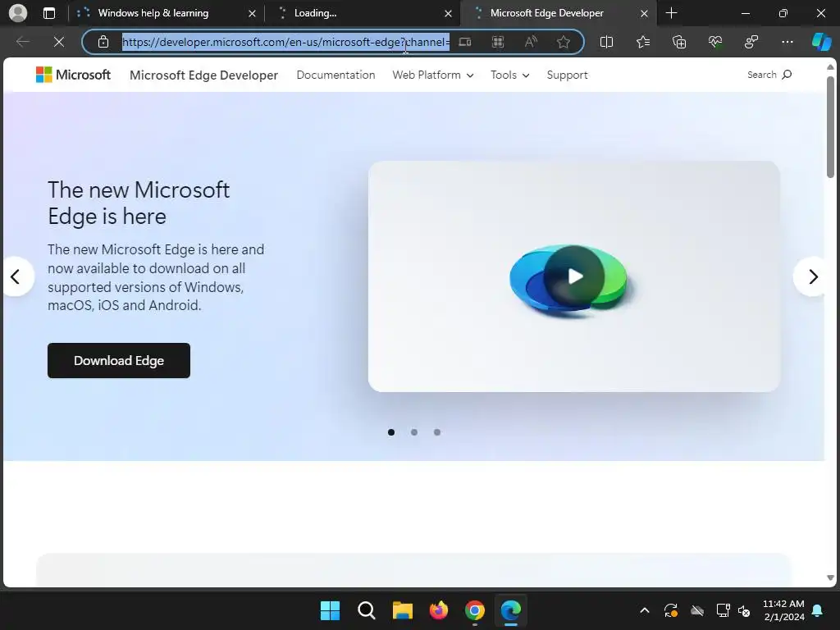The height and width of the screenshot is (630, 840).
Task: Open the Support nav link
Action: pos(567,75)
